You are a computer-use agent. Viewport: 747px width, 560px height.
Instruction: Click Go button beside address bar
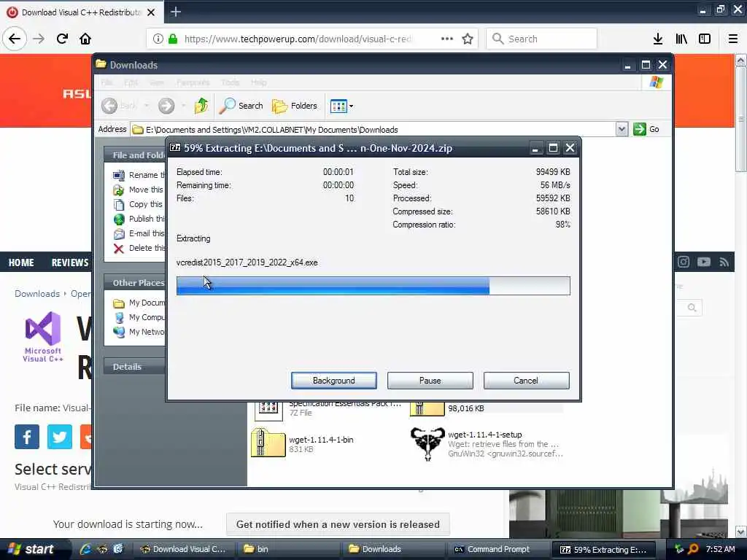[x=646, y=129]
